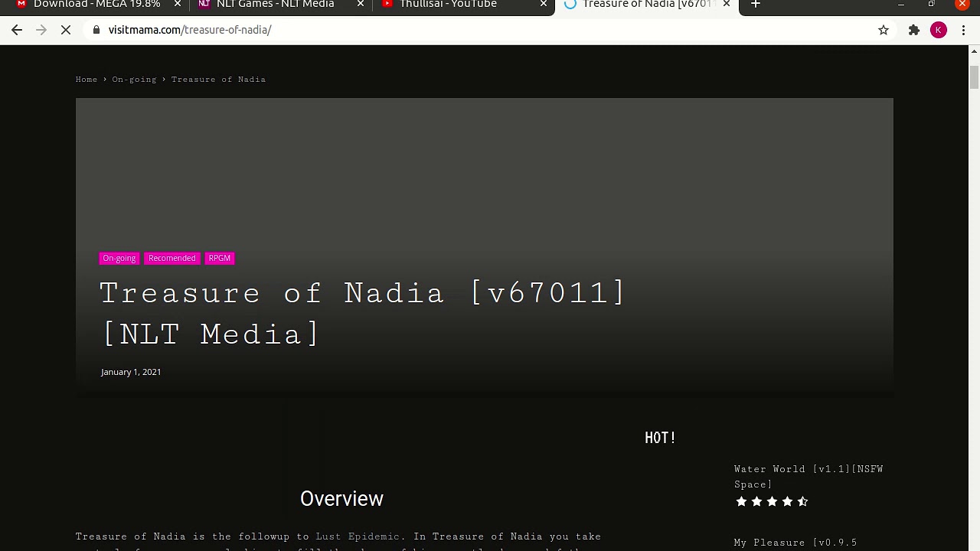Open Chrome three-dot menu
This screenshot has width=980, height=551.
point(963,30)
